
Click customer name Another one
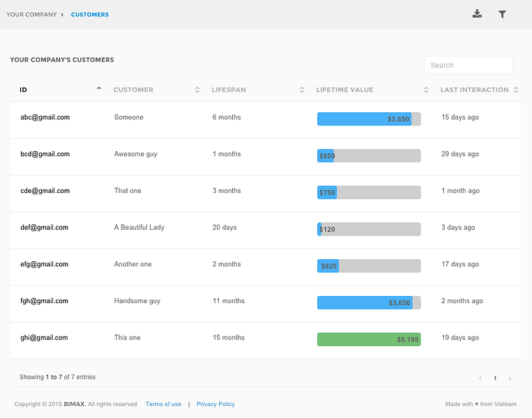click(132, 264)
